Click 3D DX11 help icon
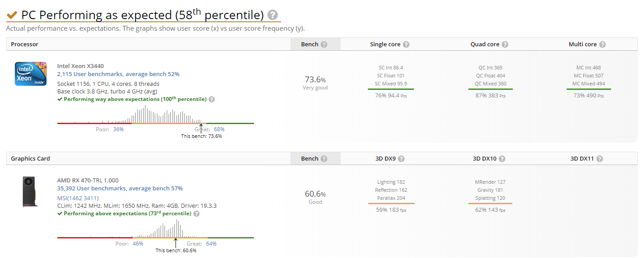The width and height of the screenshot is (644, 258). coord(600,159)
